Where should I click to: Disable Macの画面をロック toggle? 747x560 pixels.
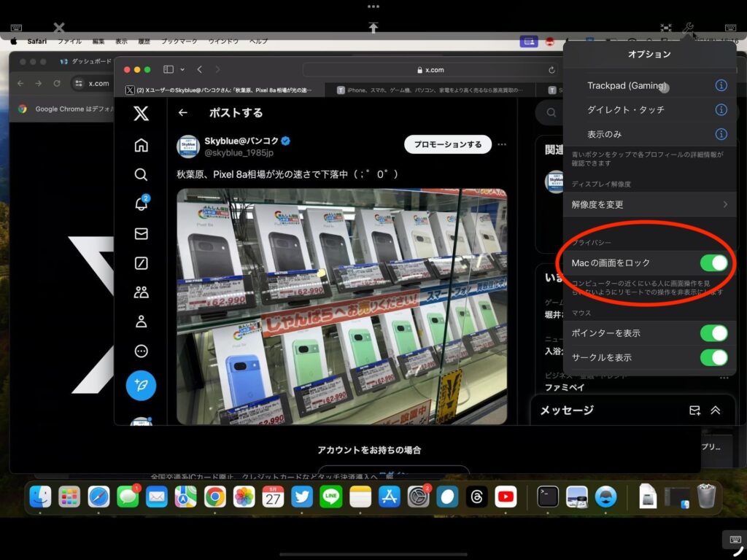[x=713, y=262]
